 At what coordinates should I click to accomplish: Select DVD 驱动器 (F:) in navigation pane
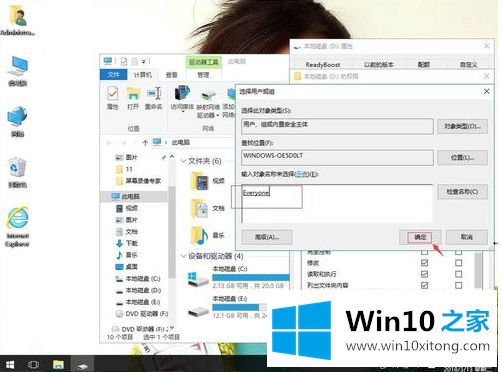click(x=142, y=314)
